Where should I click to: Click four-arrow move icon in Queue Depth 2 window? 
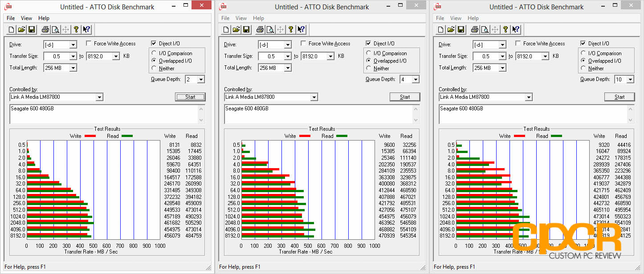65,30
